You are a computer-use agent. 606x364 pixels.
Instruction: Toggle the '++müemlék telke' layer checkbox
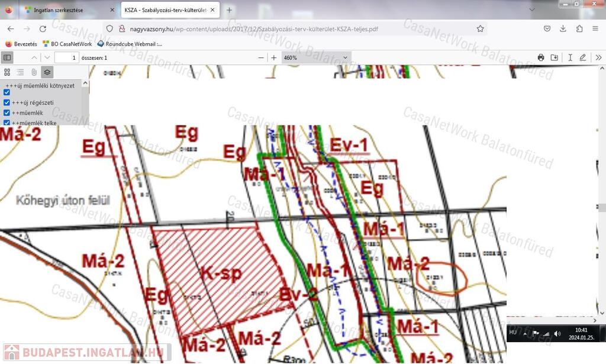(7, 123)
